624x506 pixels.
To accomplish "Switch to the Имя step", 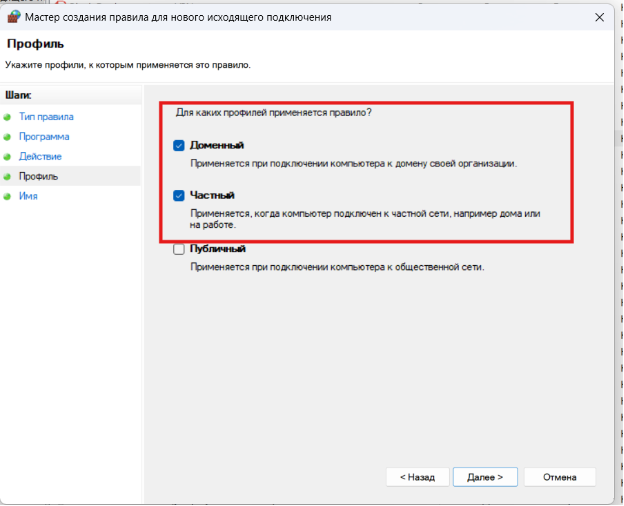I will [29, 197].
